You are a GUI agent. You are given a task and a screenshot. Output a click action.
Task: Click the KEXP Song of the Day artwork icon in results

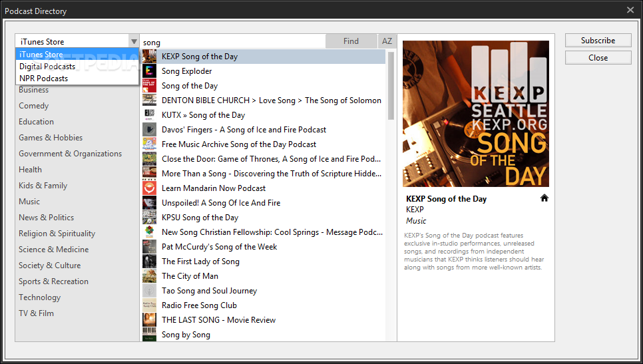pyautogui.click(x=149, y=56)
